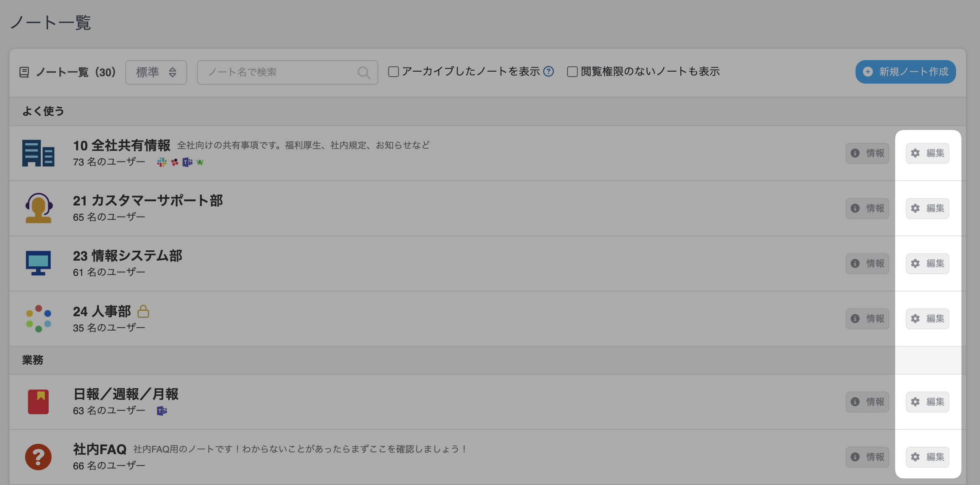Click the monitor icon of 情報システム部
The height and width of the screenshot is (485, 980).
pyautogui.click(x=38, y=263)
